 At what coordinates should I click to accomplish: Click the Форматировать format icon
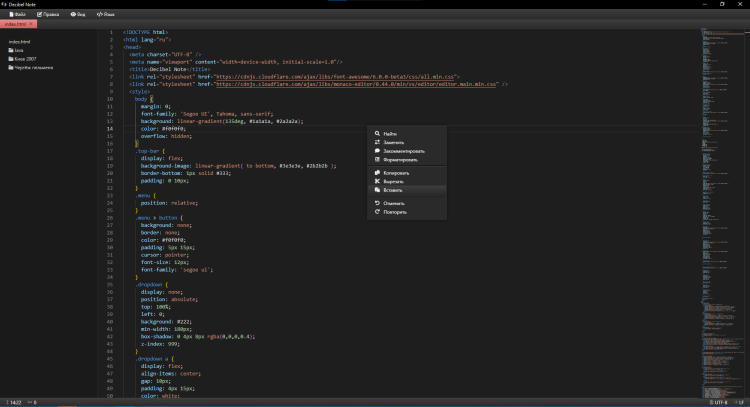tap(376, 159)
